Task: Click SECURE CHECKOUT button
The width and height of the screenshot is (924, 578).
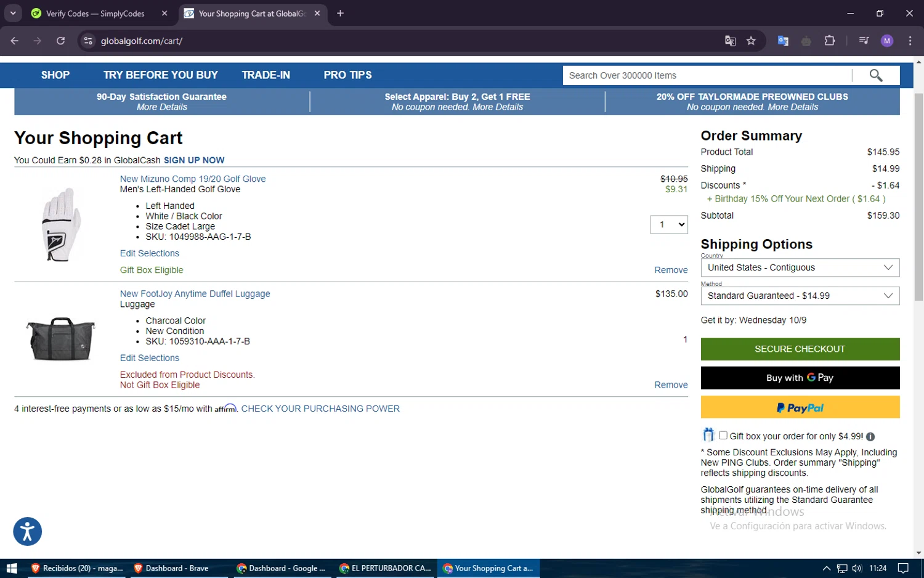Action: coord(800,349)
